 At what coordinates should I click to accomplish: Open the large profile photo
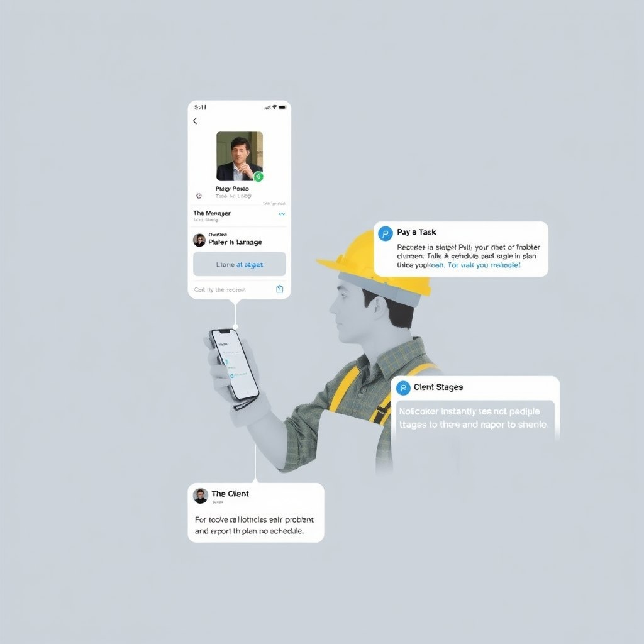240,156
